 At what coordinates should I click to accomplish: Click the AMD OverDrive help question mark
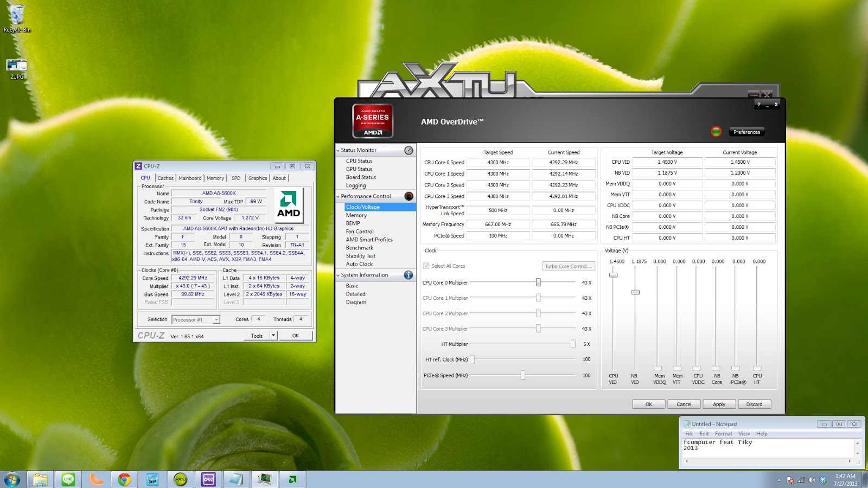point(759,104)
